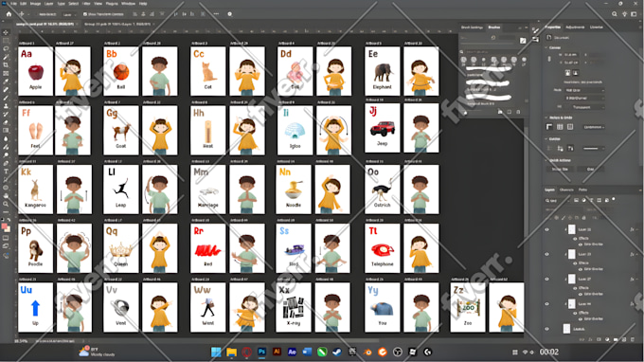Hide the third layer from top
644x362 pixels.
pyautogui.click(x=546, y=279)
